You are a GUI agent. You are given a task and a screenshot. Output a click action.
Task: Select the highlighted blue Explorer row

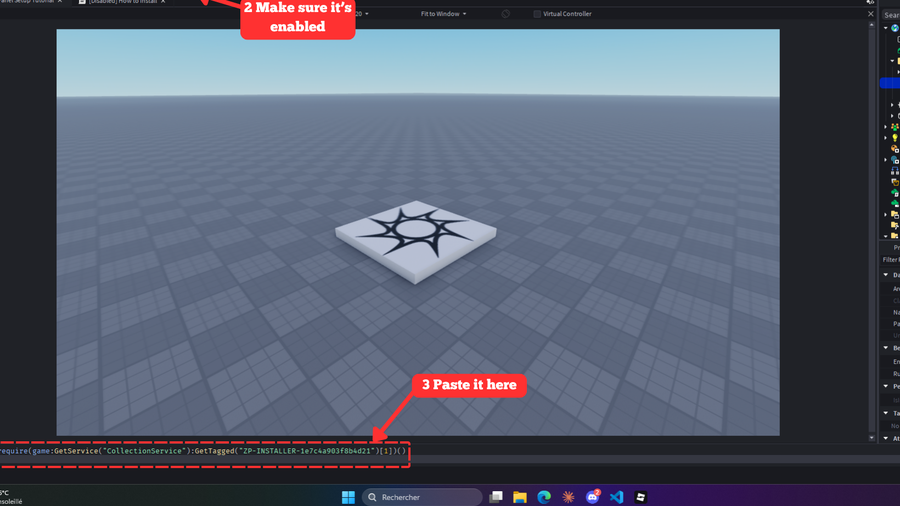(x=890, y=83)
